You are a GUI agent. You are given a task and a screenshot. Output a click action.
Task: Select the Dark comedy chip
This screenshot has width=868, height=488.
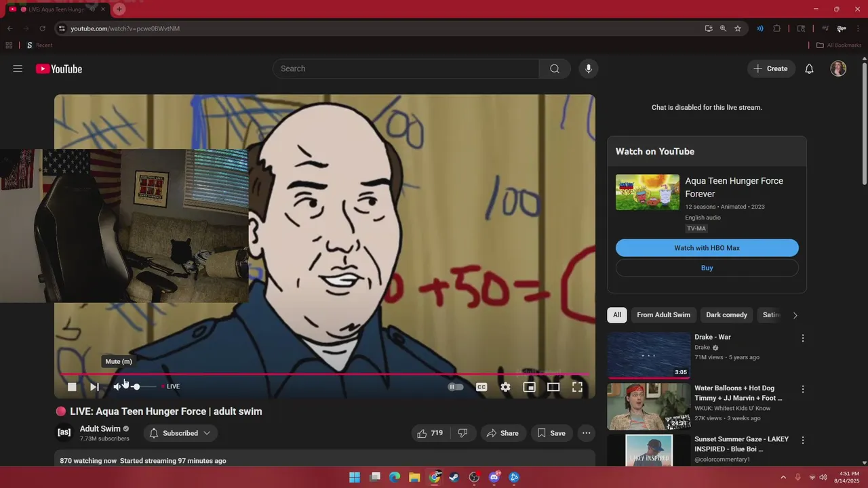tap(726, 315)
